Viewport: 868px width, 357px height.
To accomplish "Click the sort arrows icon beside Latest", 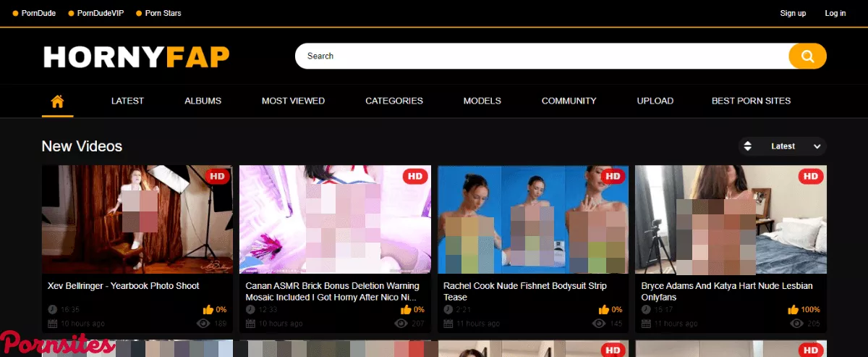I will tap(748, 146).
